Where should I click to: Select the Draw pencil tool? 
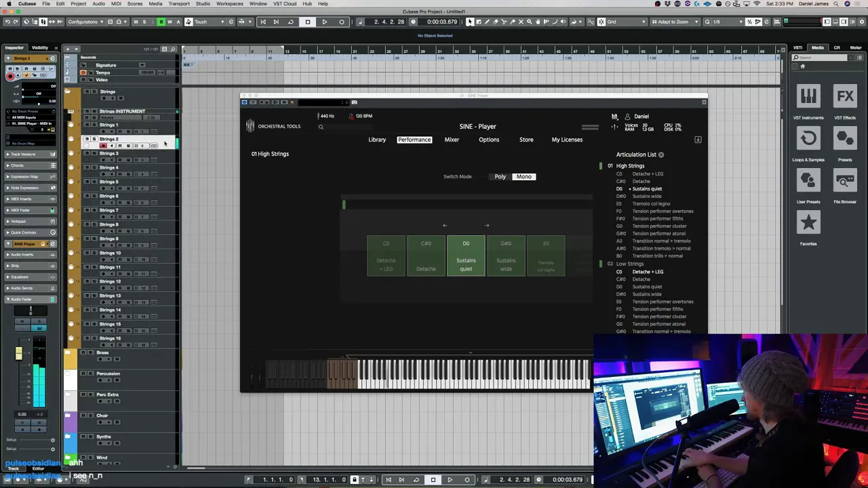click(487, 22)
